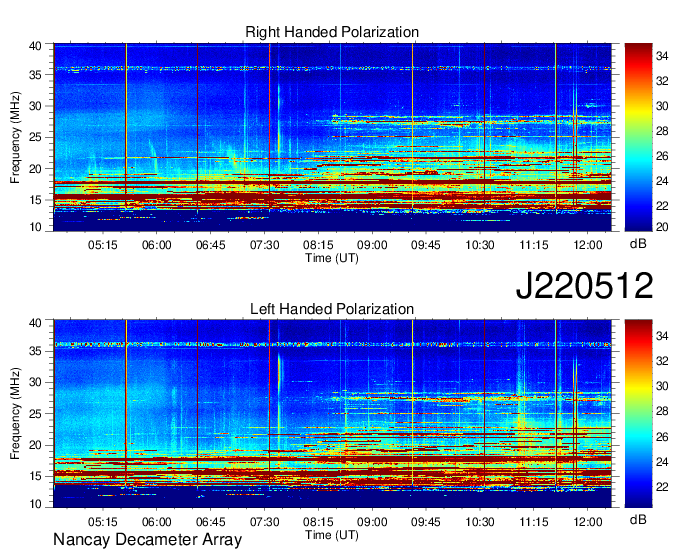The height and width of the screenshot is (552, 680).
Task: Click the 22 dB value on Left Handed color bar
Action: coord(662,487)
